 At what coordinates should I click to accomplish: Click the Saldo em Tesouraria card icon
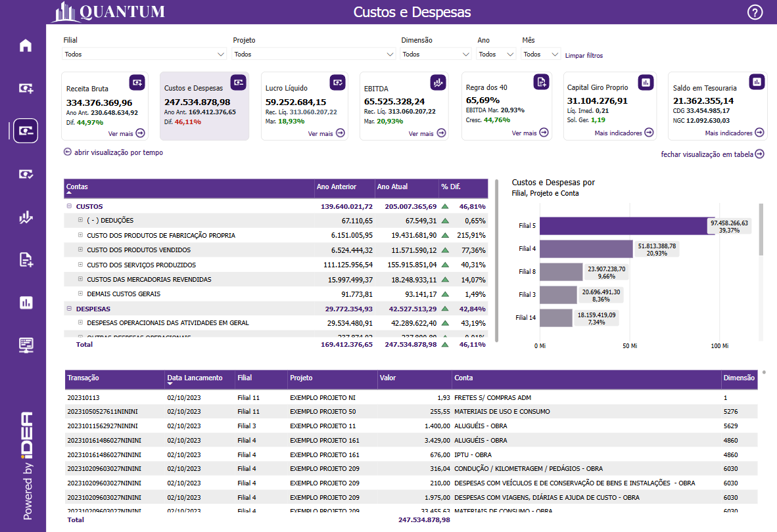click(757, 82)
